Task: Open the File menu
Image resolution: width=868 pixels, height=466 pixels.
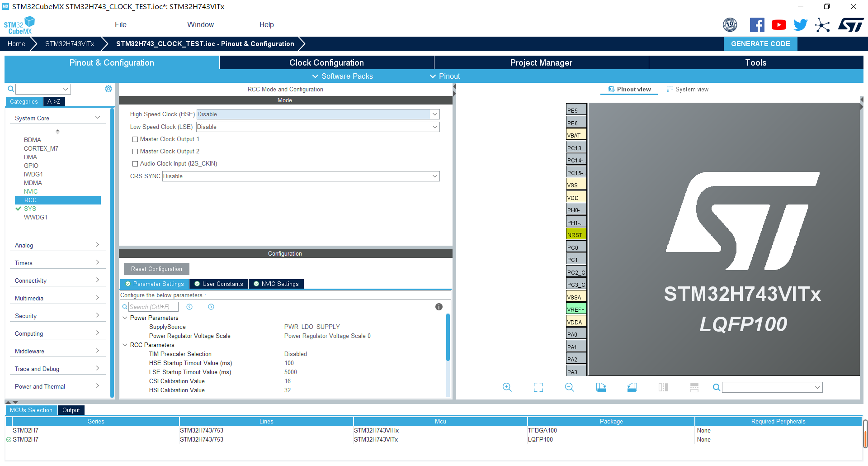Action: (121, 25)
